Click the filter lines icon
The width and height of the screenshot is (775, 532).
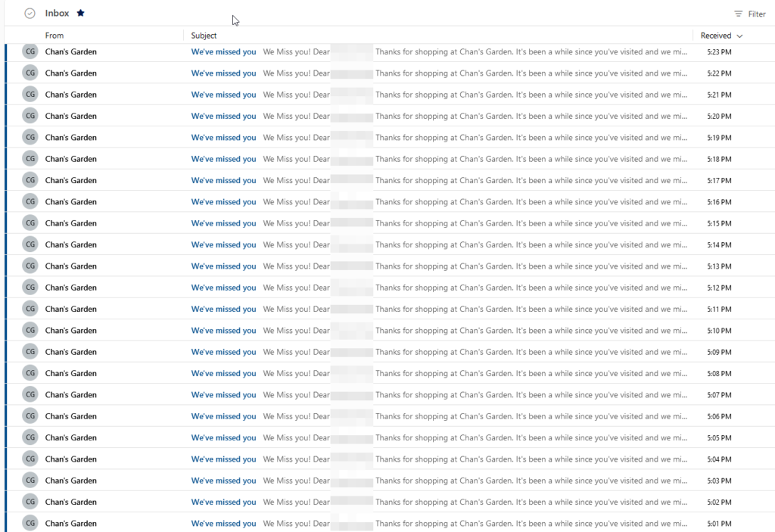coord(739,14)
